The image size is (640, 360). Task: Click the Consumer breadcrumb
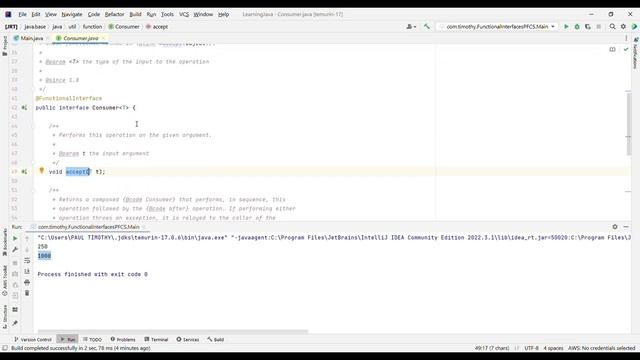pyautogui.click(x=124, y=27)
